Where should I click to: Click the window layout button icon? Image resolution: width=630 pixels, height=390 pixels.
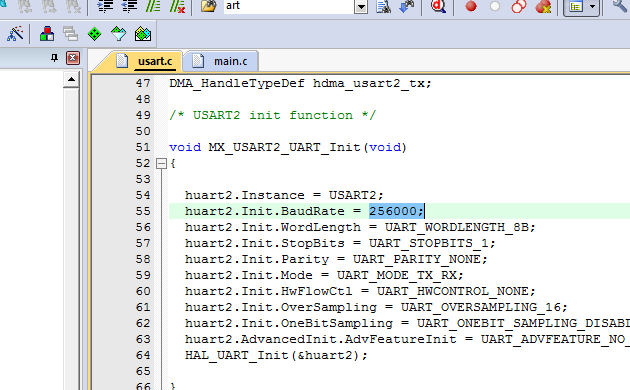tap(576, 6)
